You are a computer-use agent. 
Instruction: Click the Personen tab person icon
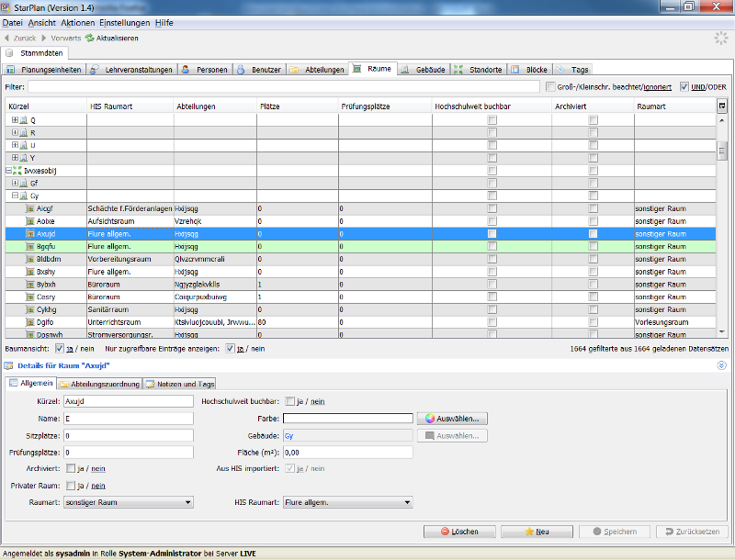tap(186, 70)
